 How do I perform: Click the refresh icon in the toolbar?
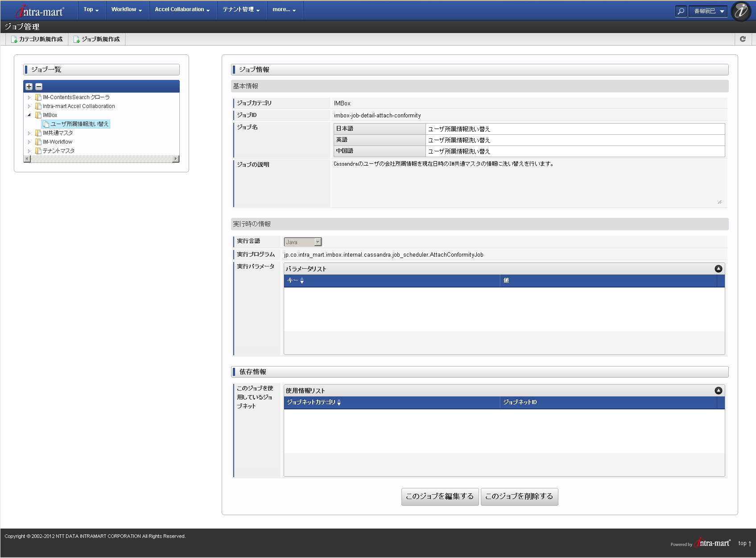tap(743, 39)
